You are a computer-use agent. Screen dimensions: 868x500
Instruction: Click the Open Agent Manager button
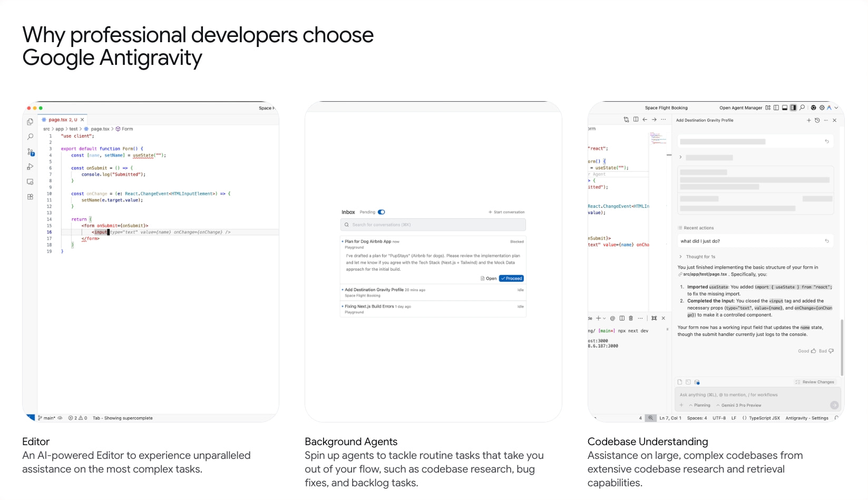[x=740, y=108]
